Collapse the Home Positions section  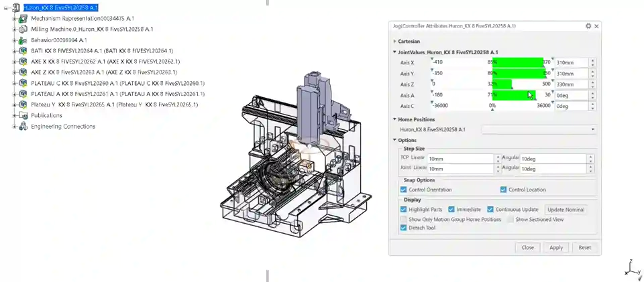[394, 120]
